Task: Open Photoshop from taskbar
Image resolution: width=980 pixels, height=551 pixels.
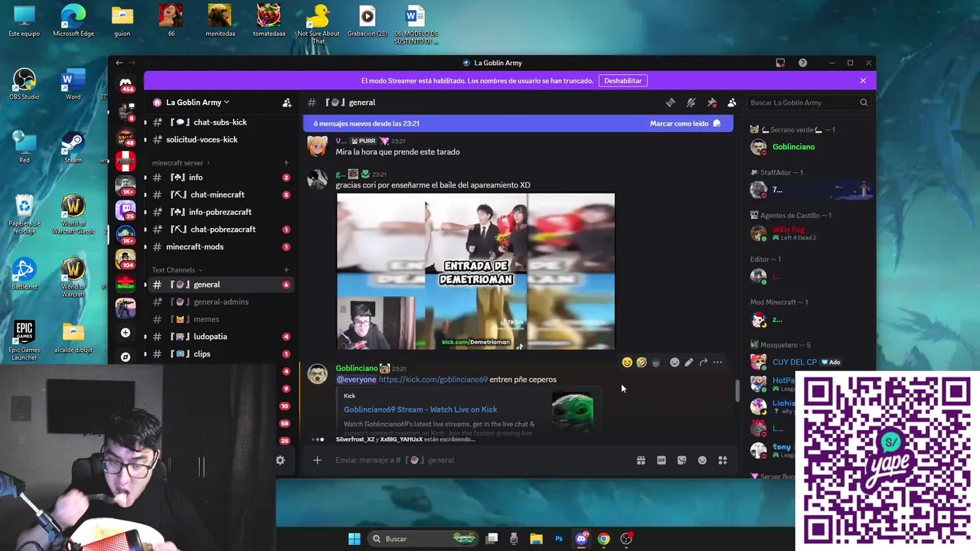Action: (x=559, y=539)
